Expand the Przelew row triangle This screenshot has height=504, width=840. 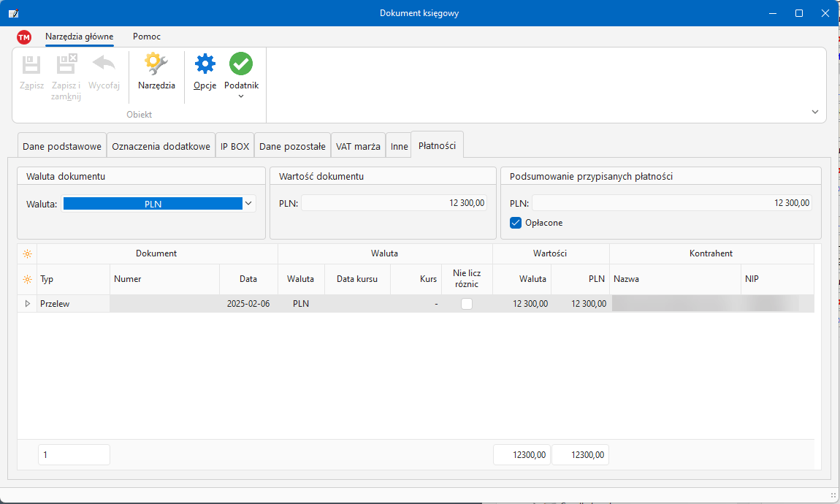pos(28,304)
